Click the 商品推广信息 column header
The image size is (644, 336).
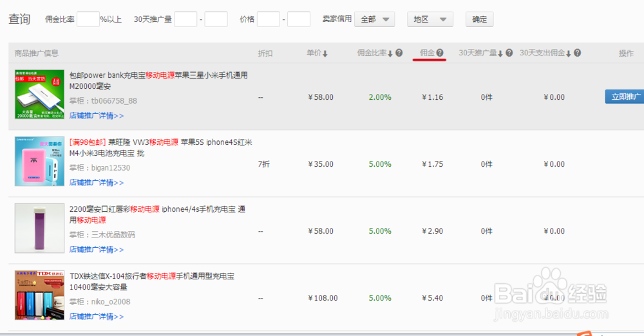click(x=37, y=53)
